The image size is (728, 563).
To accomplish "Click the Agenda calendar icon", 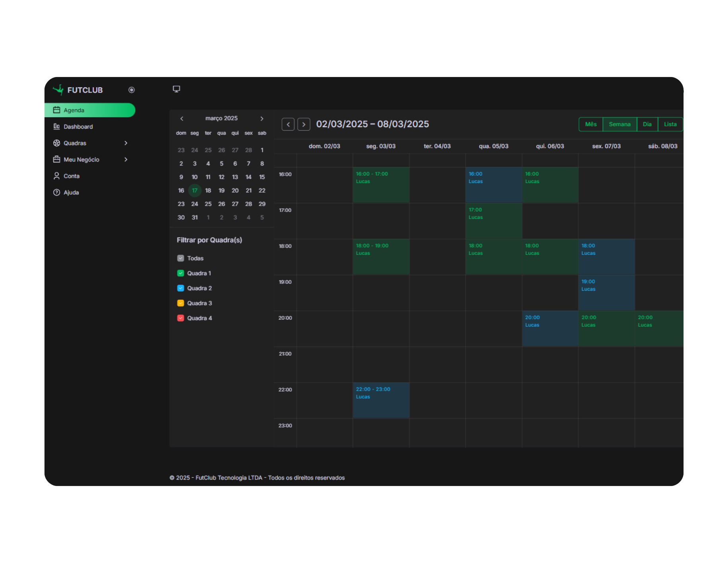I will (x=56, y=110).
